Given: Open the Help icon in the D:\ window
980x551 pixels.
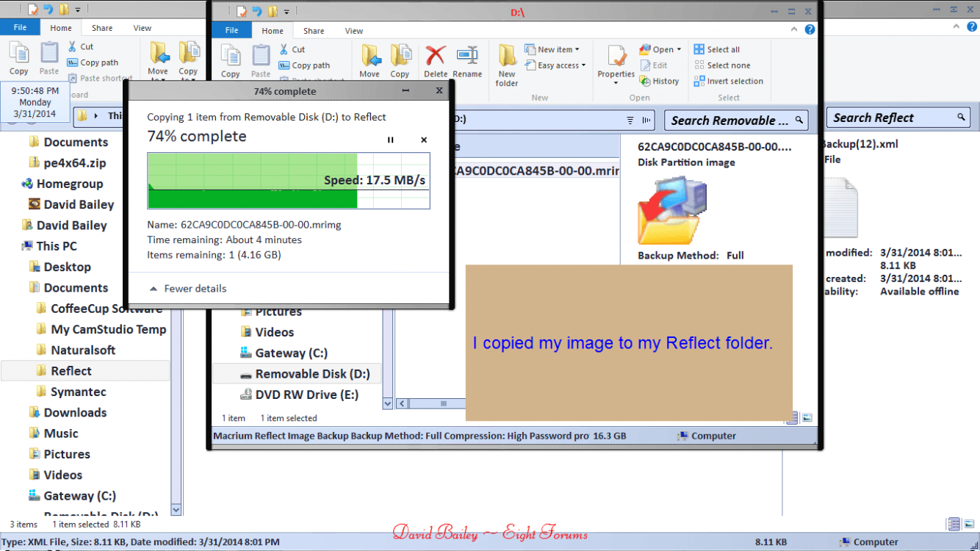Looking at the screenshot, I should coord(810,30).
